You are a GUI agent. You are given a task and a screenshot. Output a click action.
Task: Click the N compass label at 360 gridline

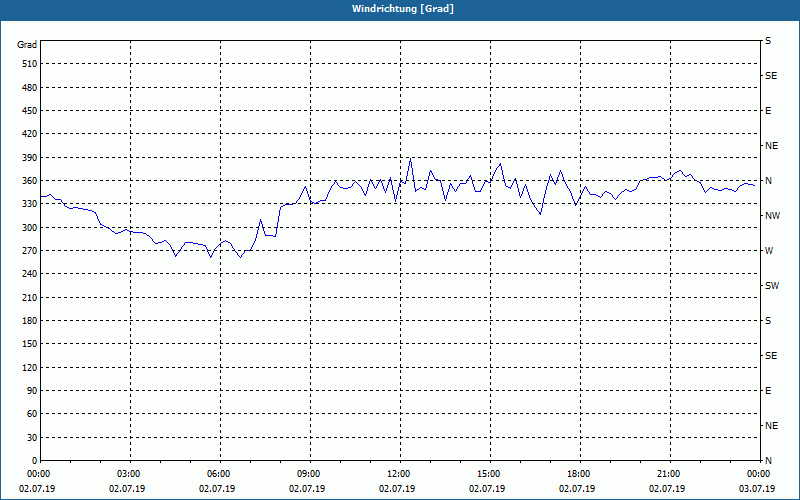(769, 181)
